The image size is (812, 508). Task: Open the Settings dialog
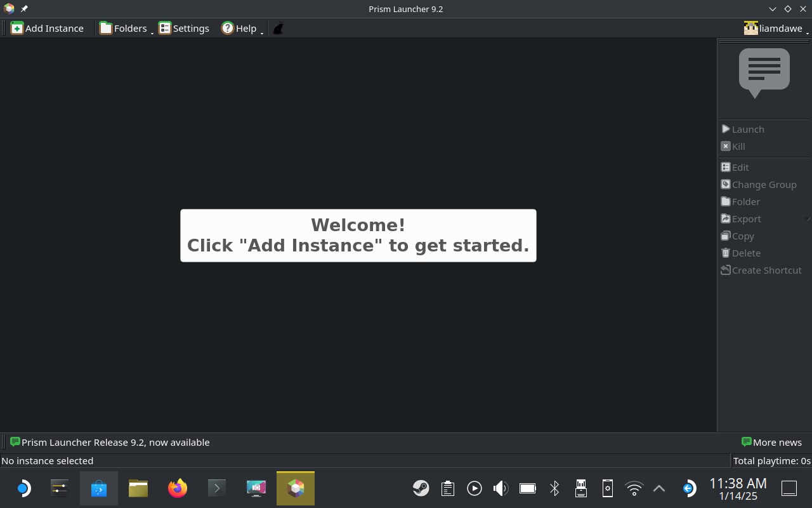coord(184,29)
